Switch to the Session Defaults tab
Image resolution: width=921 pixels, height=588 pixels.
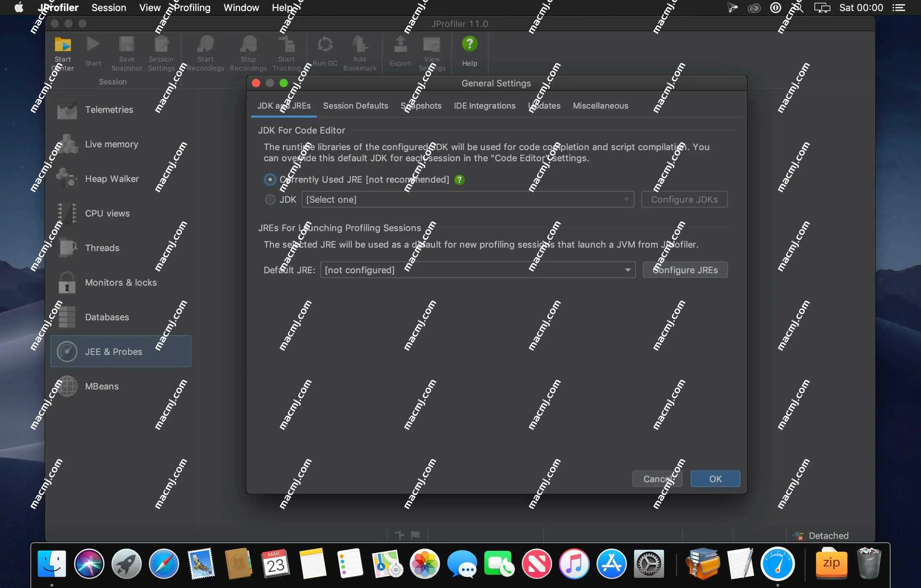pos(355,106)
